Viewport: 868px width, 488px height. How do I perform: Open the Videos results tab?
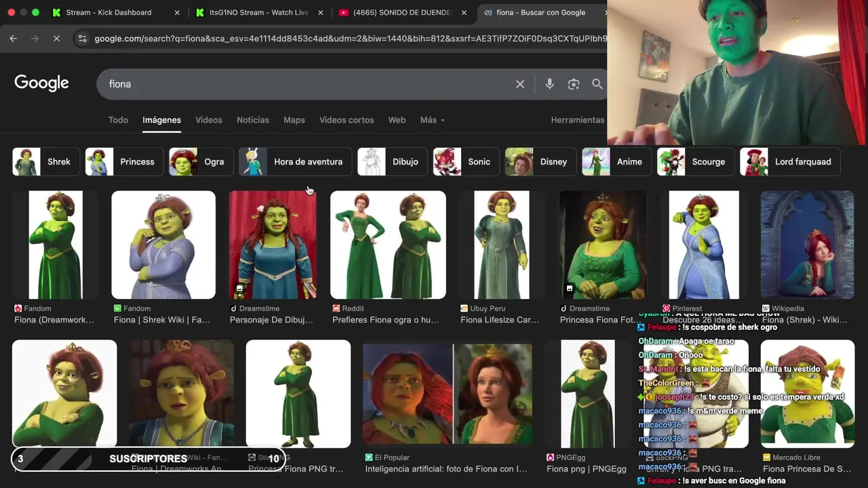coord(209,120)
